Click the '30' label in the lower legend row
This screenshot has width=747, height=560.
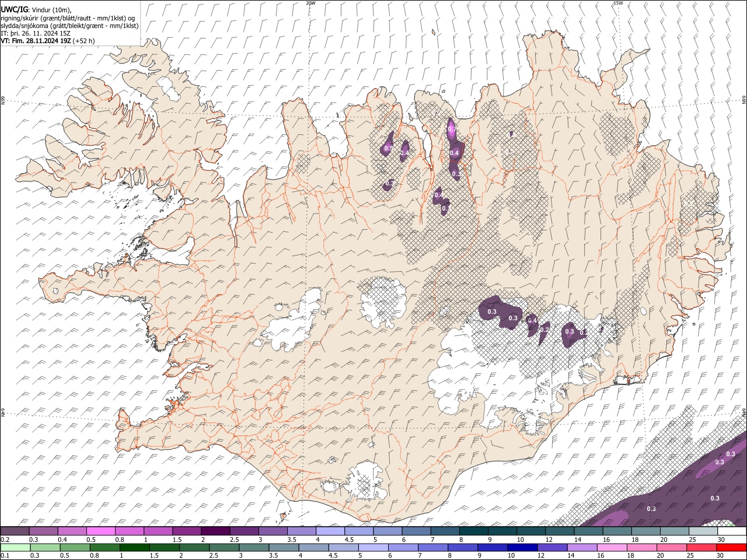coord(721,555)
